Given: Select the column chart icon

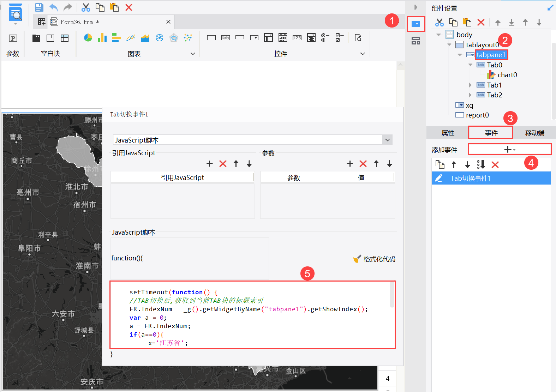Looking at the screenshot, I should point(102,38).
